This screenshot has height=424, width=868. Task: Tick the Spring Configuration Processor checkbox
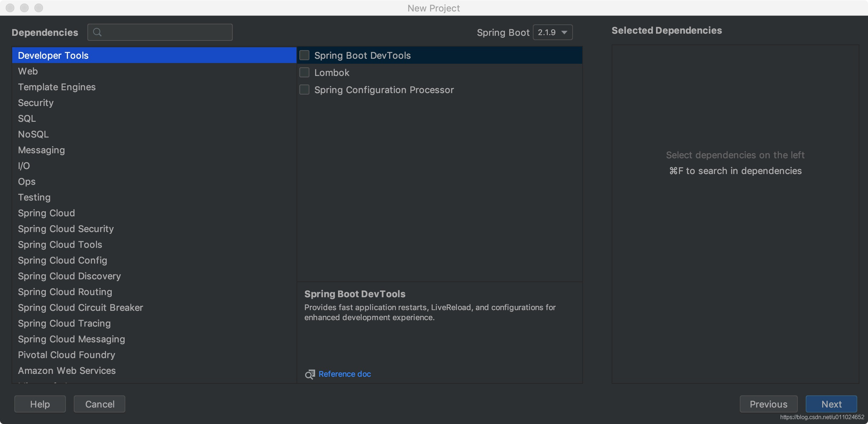pyautogui.click(x=304, y=90)
